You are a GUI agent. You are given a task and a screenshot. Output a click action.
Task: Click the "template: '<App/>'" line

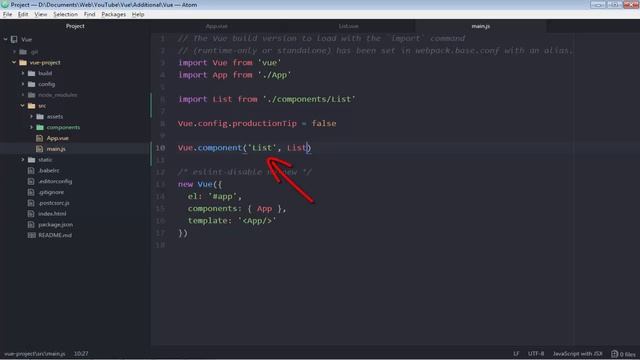pyautogui.click(x=232, y=221)
